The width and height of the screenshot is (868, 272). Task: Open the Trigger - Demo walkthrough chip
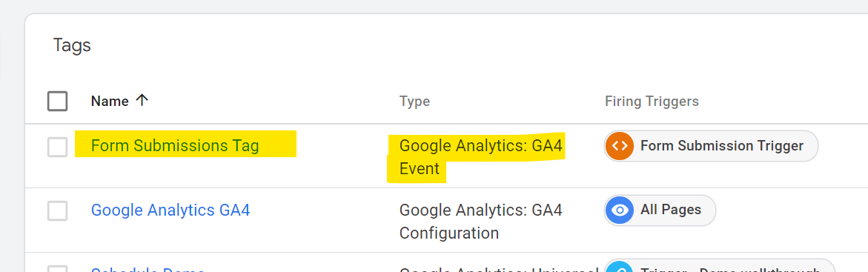point(720,266)
